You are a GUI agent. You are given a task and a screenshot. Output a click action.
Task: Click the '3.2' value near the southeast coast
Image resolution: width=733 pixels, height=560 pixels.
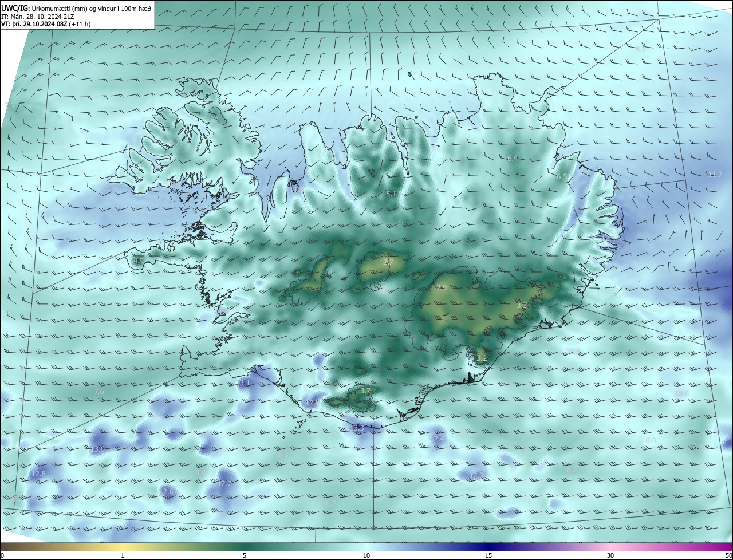coord(482,358)
